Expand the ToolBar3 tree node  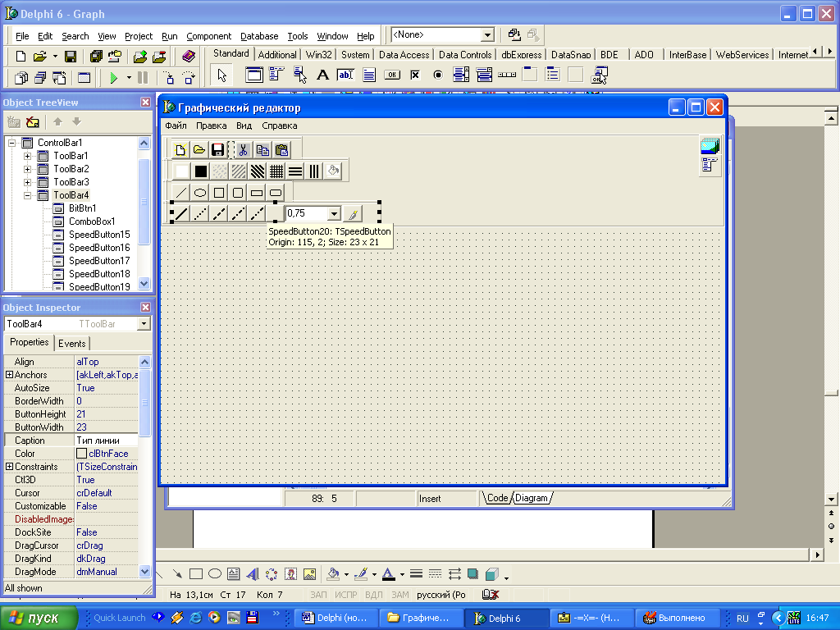(x=27, y=182)
